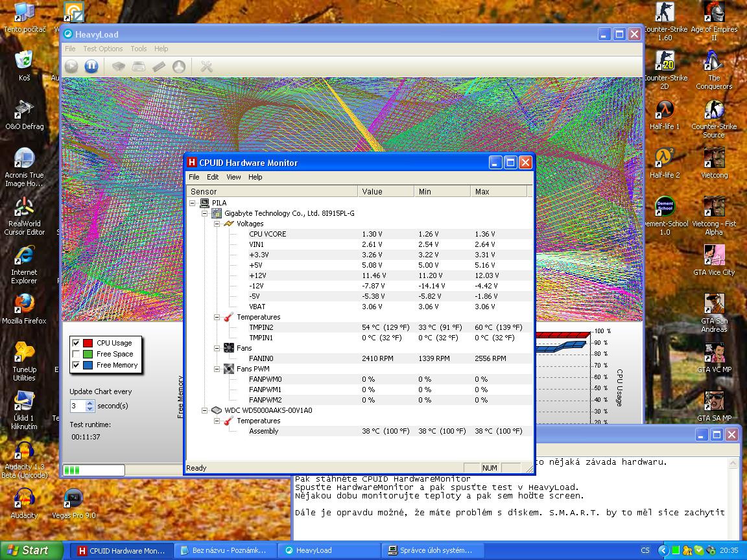The height and width of the screenshot is (560, 747).
Task: Click the update interval seconds input field
Action: (78, 406)
